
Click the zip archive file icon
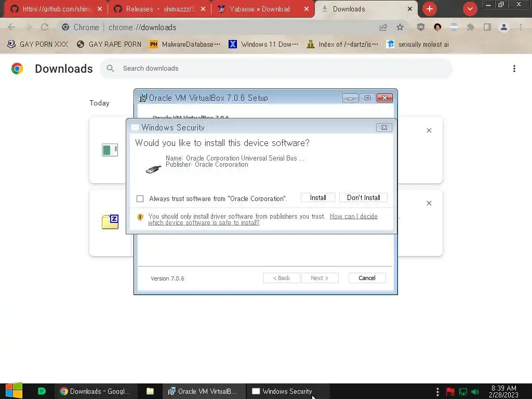tap(110, 222)
